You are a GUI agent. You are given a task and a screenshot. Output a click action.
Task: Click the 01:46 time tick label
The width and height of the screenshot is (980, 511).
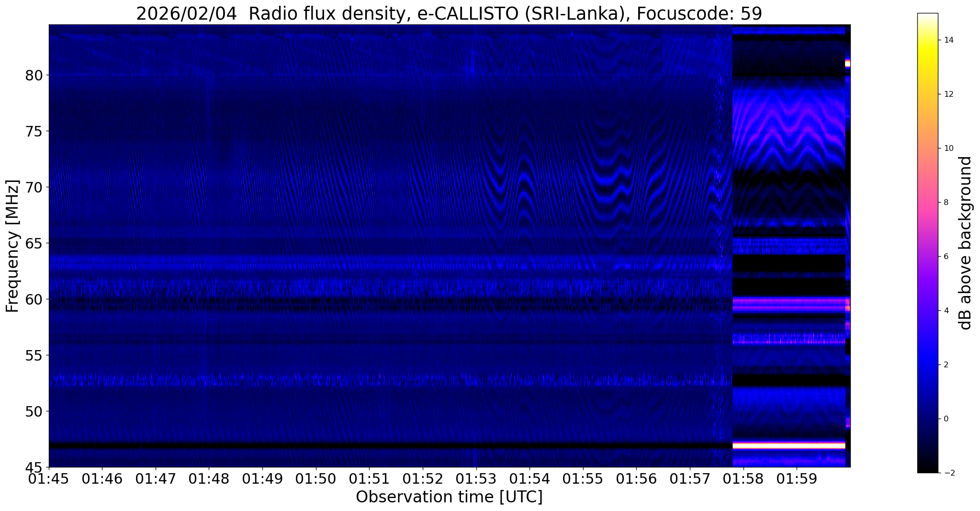click(x=102, y=478)
